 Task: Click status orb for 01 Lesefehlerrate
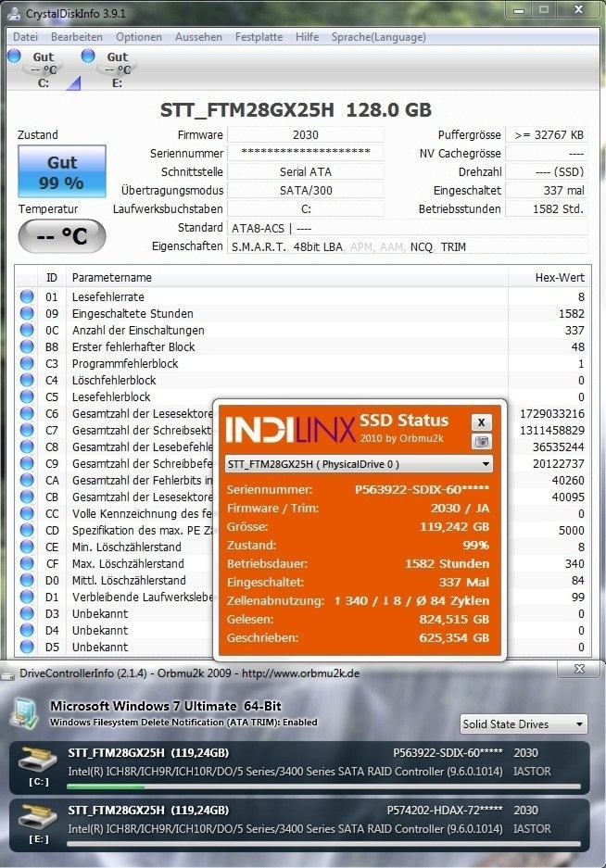click(x=27, y=296)
